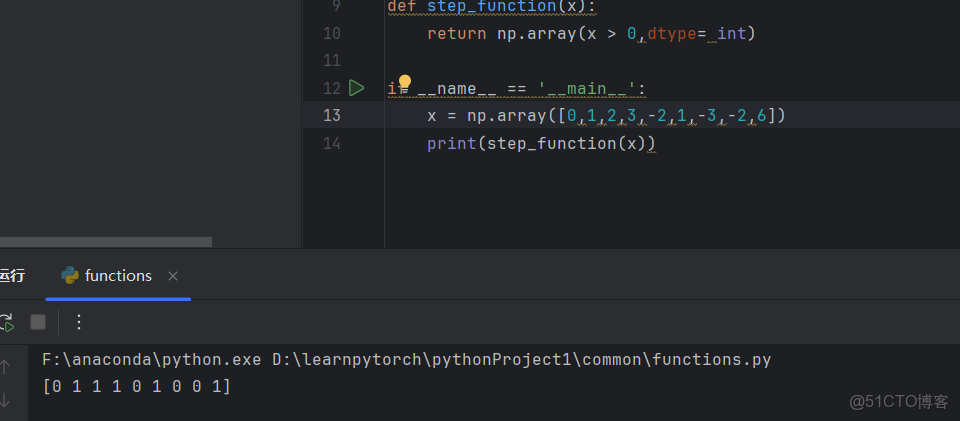960x421 pixels.
Task: Place cursor on the np.array assignment line
Action: (606, 115)
